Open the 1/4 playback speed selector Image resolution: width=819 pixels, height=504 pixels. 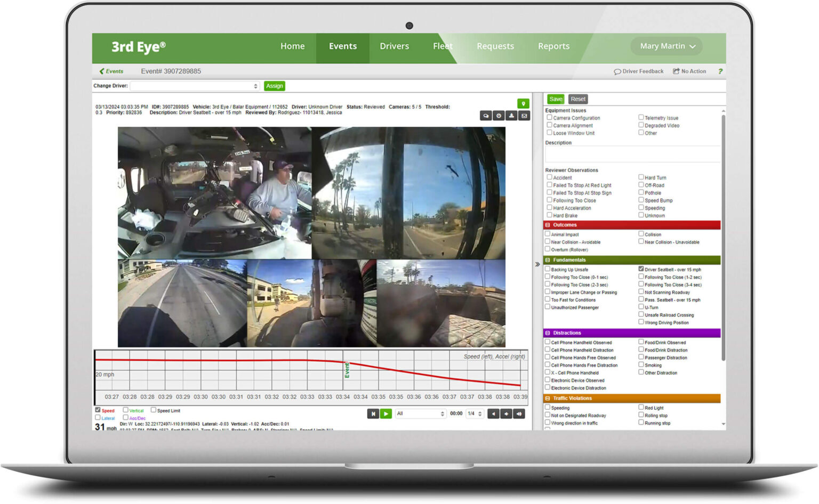coord(475,413)
